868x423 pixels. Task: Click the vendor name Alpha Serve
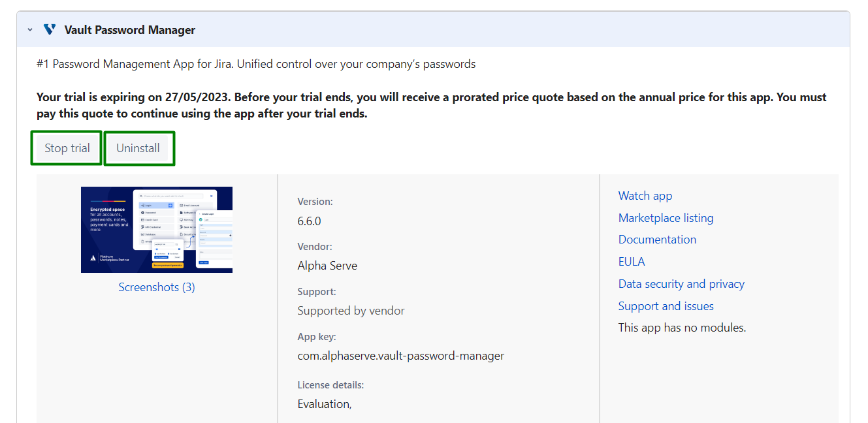tap(327, 266)
